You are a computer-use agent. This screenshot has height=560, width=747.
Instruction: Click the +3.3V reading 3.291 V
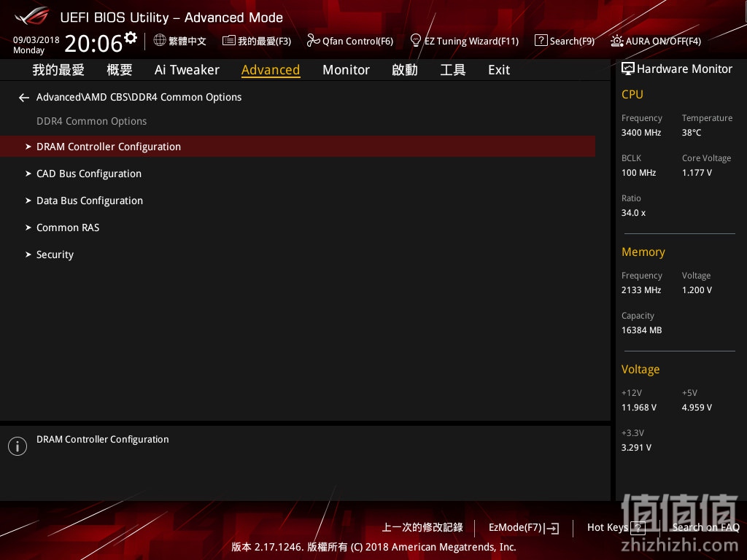point(636,448)
